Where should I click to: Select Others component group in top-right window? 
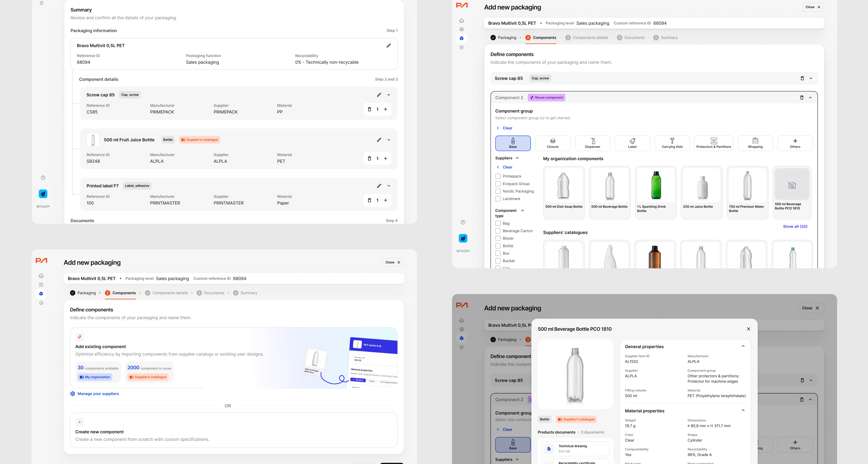795,143
